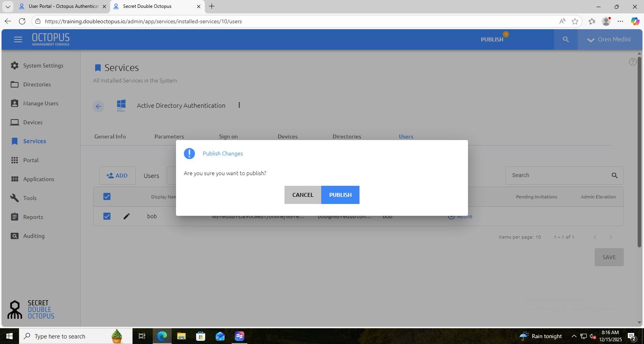The height and width of the screenshot is (344, 644).
Task: Click the Services bookmark icon in sidebar
Action: [15, 141]
